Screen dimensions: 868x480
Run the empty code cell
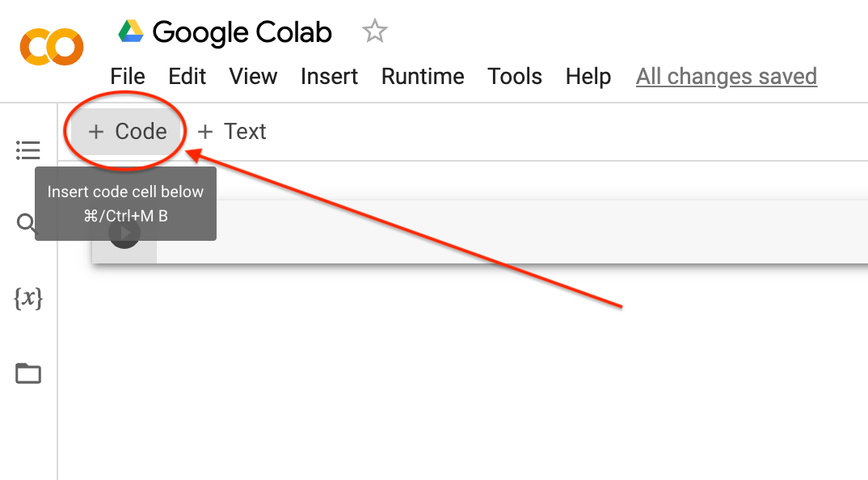pos(124,234)
